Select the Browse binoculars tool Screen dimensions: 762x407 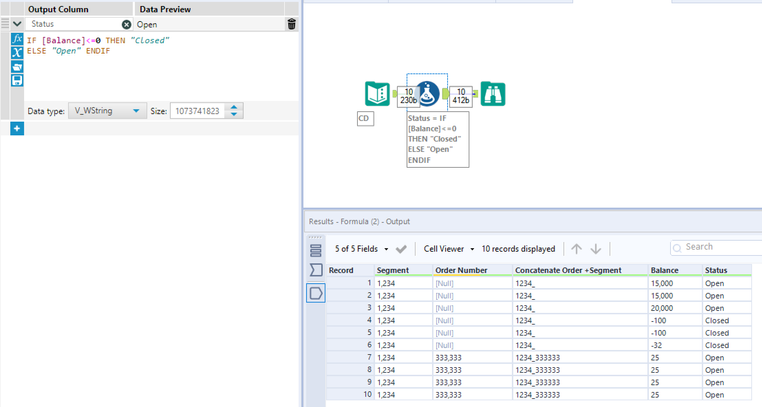tap(493, 94)
